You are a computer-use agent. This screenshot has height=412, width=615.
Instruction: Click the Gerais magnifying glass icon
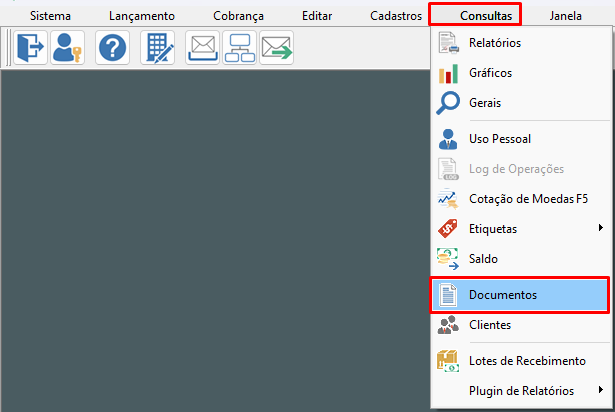pos(448,103)
